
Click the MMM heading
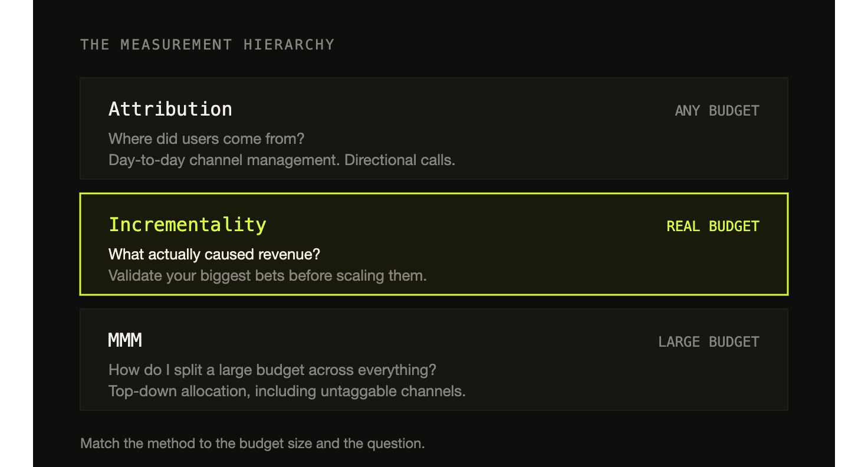[125, 340]
